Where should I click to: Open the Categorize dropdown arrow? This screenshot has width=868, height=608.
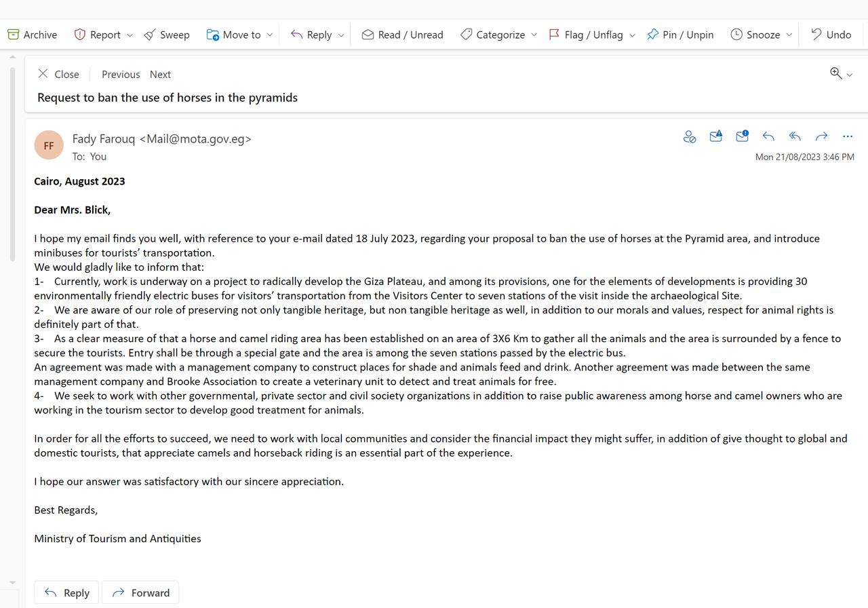[534, 35]
